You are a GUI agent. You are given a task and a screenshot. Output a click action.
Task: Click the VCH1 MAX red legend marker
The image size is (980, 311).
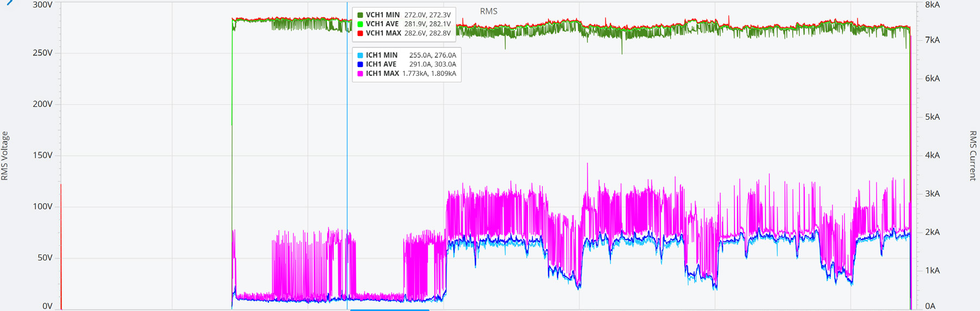(360, 33)
